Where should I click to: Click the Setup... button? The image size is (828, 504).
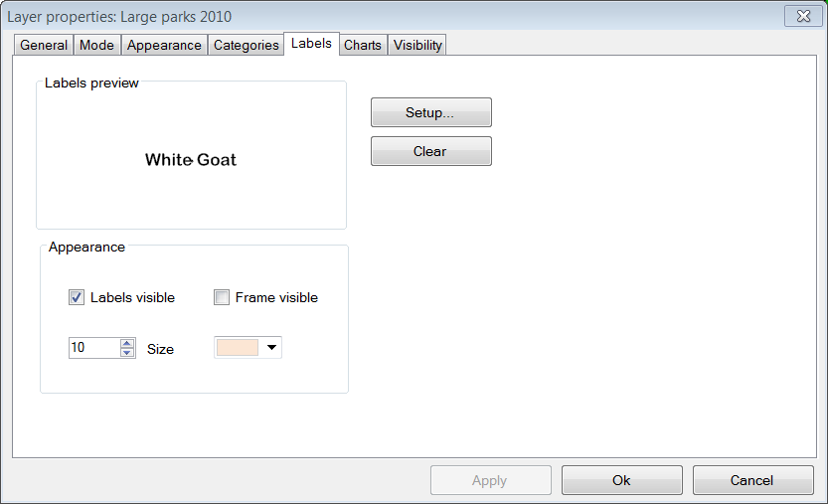(431, 112)
